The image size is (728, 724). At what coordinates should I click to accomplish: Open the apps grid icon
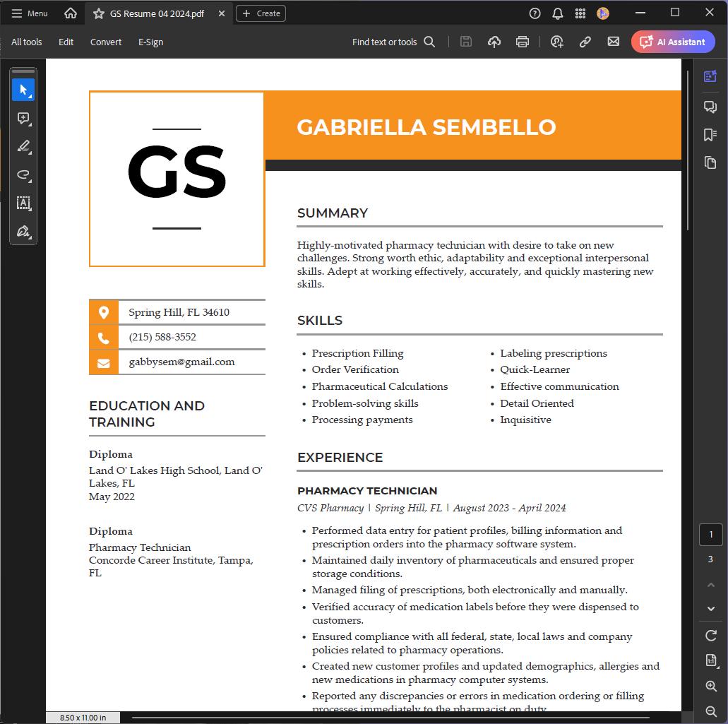[x=580, y=13]
